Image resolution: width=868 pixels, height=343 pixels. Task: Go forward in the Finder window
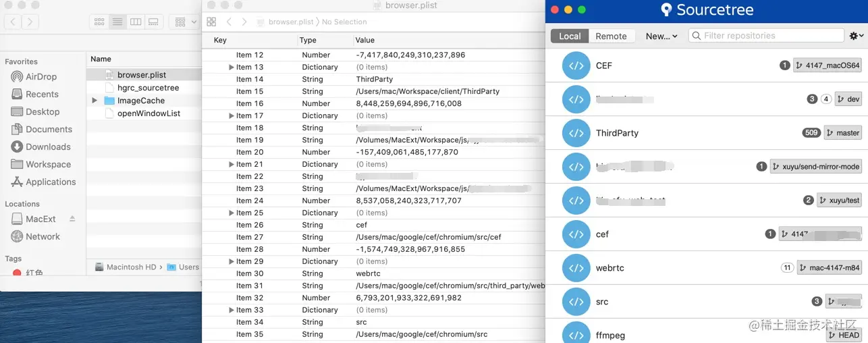tap(30, 22)
